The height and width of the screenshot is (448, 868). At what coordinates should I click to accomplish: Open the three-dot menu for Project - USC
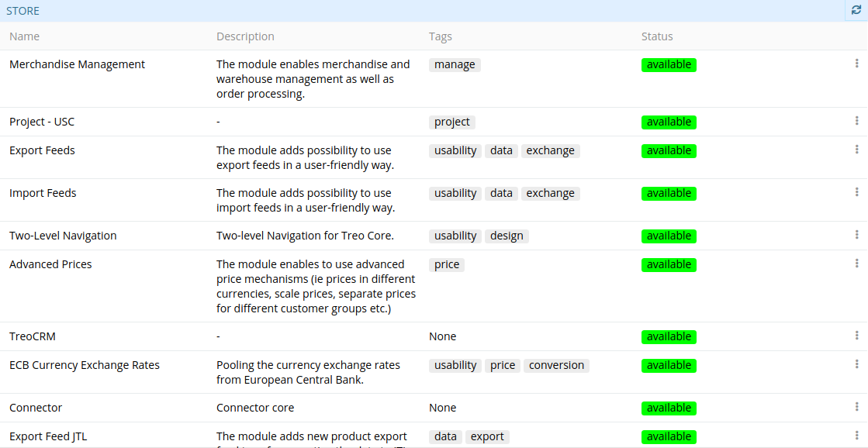pyautogui.click(x=856, y=121)
